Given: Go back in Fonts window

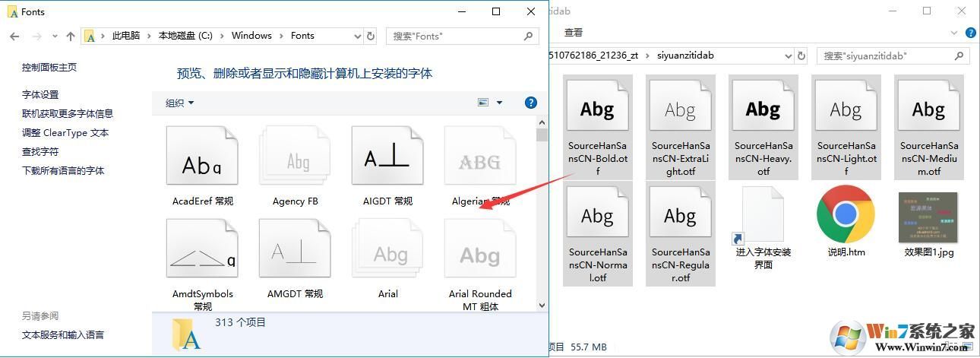Looking at the screenshot, I should 14,36.
